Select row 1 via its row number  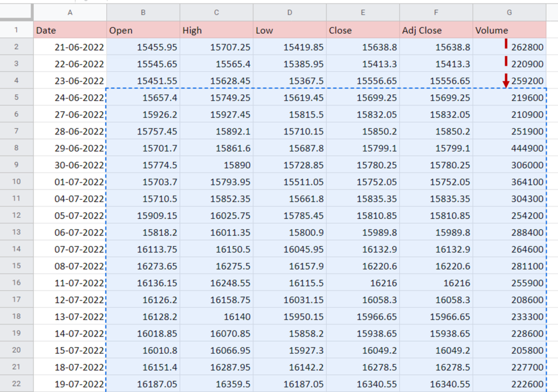(x=16, y=29)
